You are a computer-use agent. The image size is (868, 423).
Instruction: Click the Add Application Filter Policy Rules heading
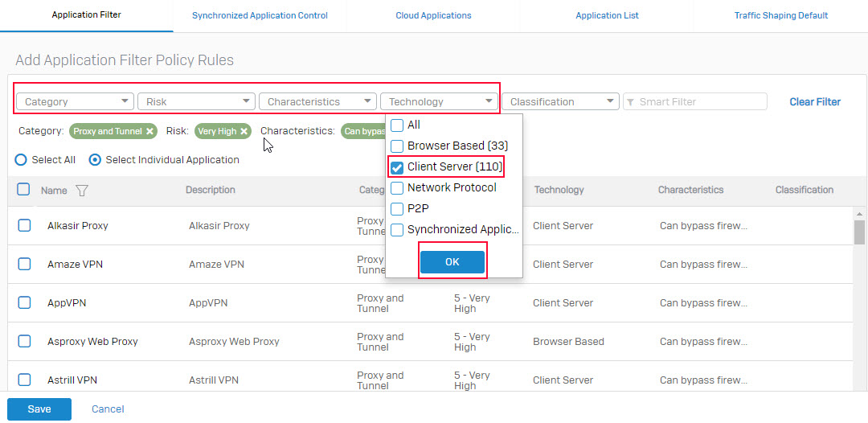click(125, 60)
